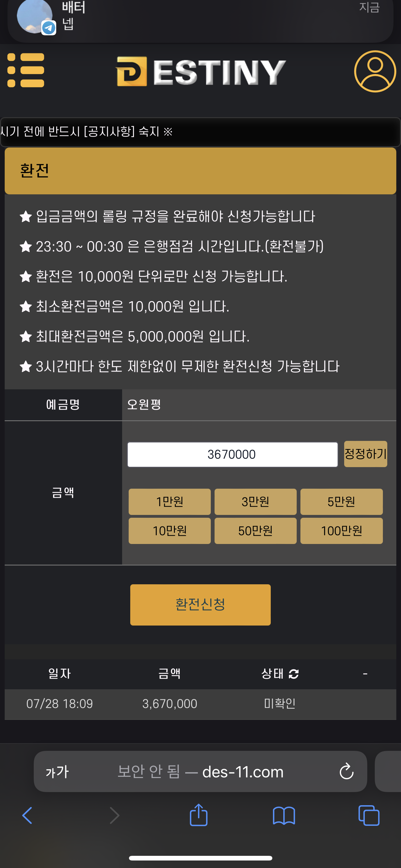This screenshot has width=401, height=868.
Task: Open the Safari share sheet
Action: tap(199, 816)
